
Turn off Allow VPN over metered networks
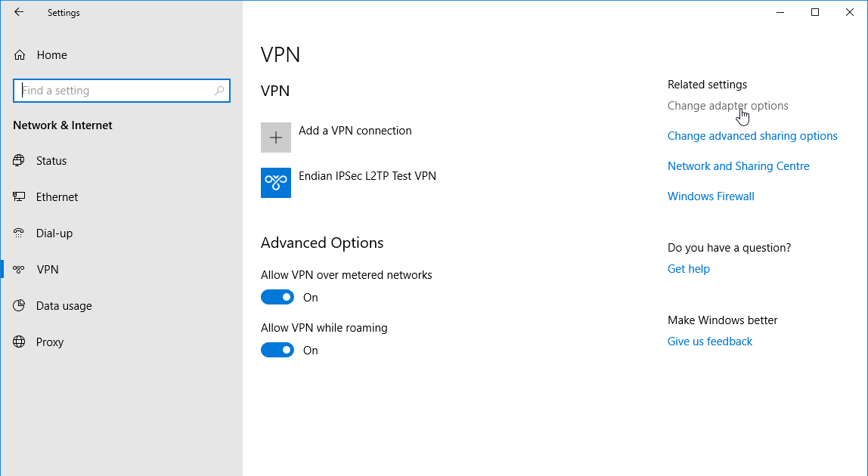(277, 297)
